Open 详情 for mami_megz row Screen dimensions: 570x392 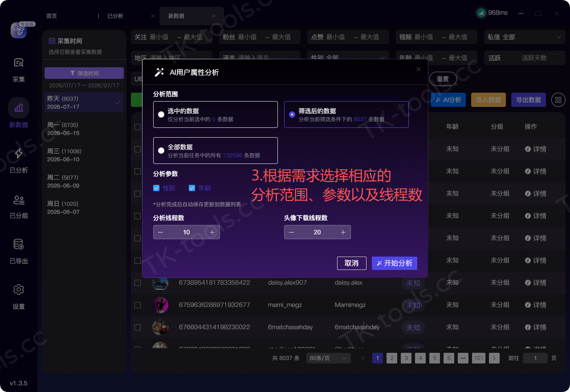tap(536, 305)
